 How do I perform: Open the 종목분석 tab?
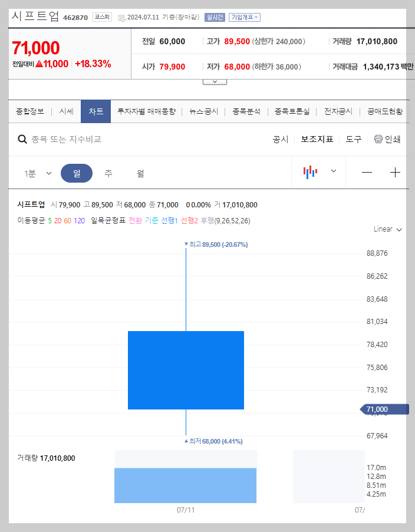[246, 111]
